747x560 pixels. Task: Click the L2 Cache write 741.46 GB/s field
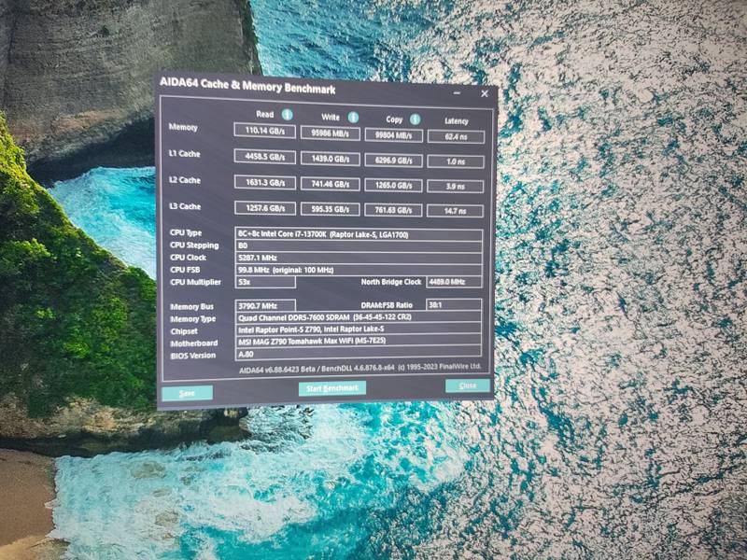click(x=331, y=184)
